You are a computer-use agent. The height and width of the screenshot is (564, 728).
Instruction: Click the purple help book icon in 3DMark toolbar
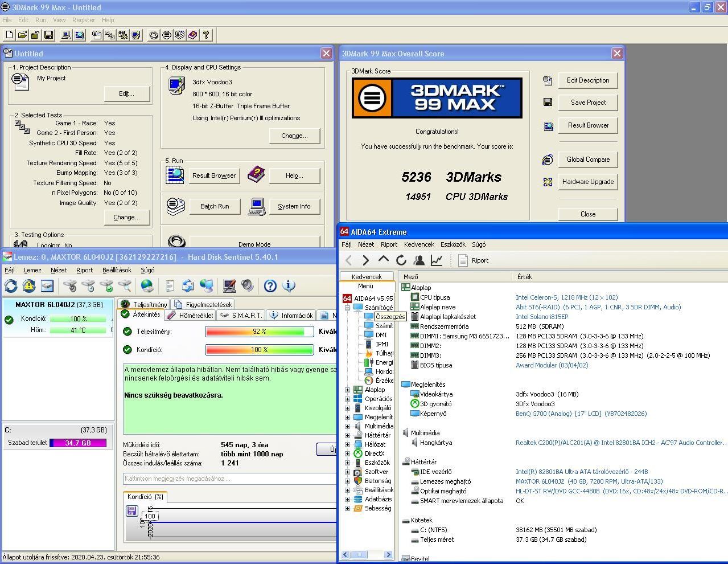(193, 35)
